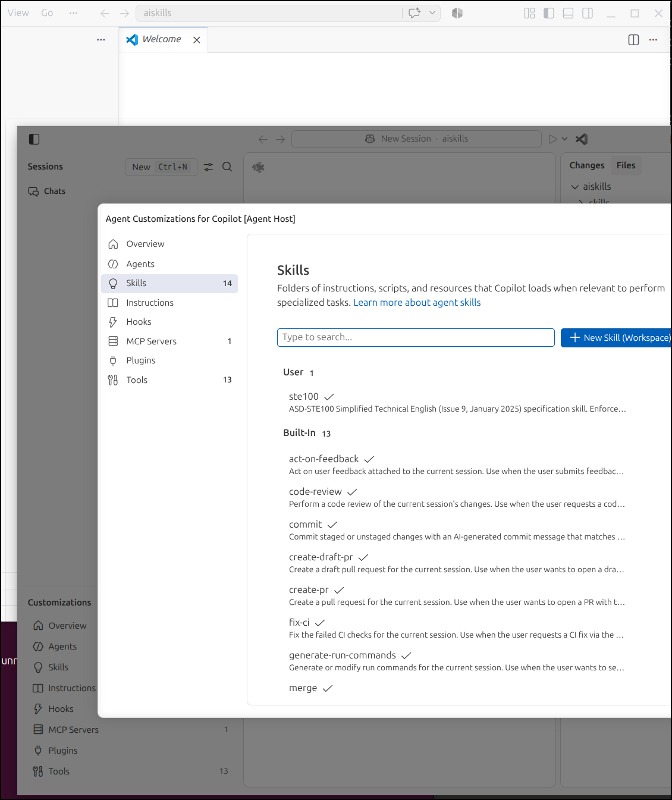Toggle the bottom panel layout icon

click(x=568, y=13)
